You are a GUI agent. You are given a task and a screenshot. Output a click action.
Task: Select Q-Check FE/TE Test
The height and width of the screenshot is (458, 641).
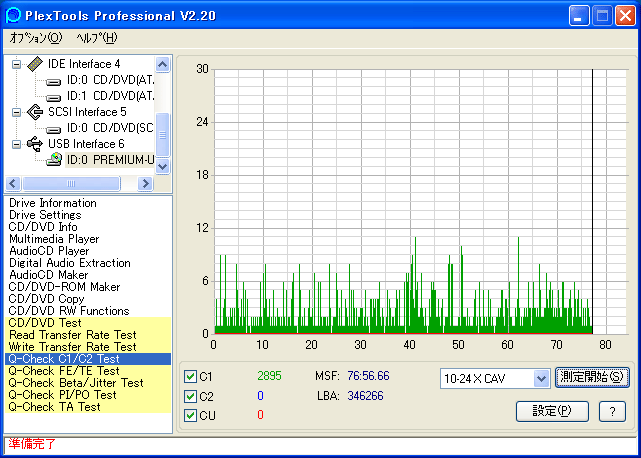click(88, 371)
